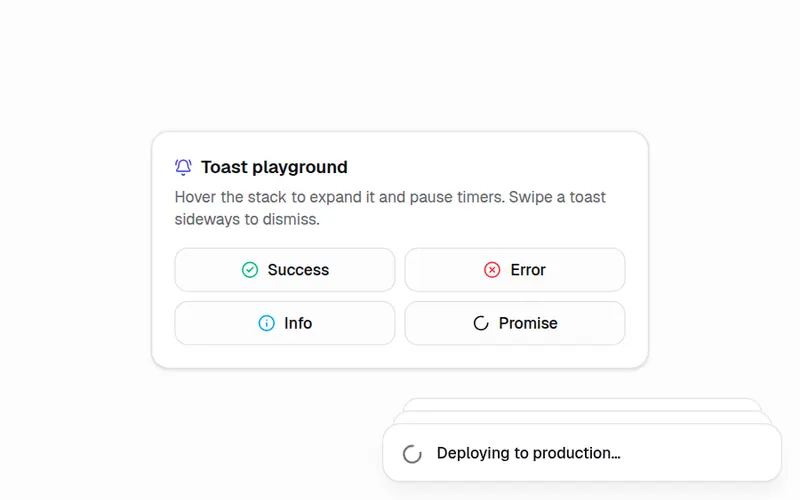Click the Error button label text
The width and height of the screenshot is (800, 500).
(x=528, y=269)
